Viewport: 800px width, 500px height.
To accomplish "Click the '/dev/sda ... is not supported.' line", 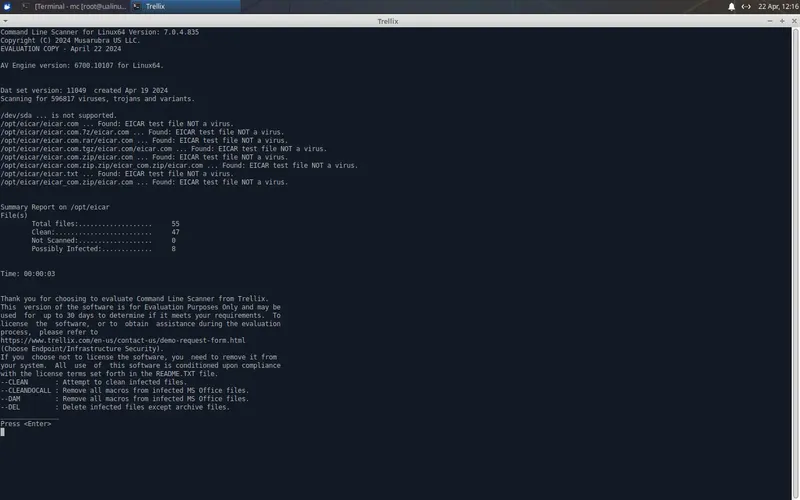I will (x=59, y=115).
